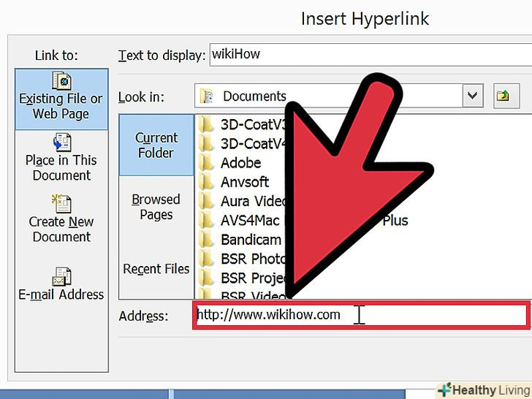Switch to Recent Files view
Image resolution: width=532 pixels, height=399 pixels.
pyautogui.click(x=156, y=269)
